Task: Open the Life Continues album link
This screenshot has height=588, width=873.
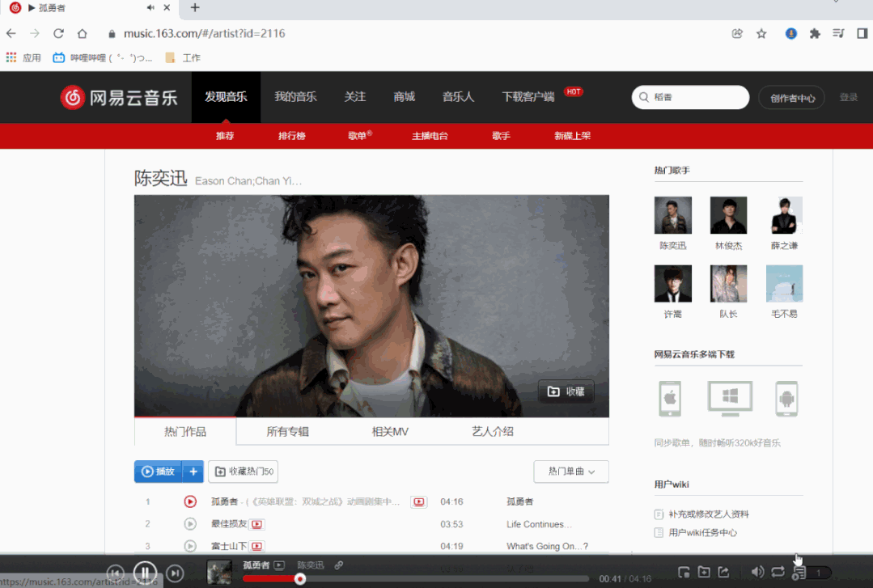Action: [539, 525]
